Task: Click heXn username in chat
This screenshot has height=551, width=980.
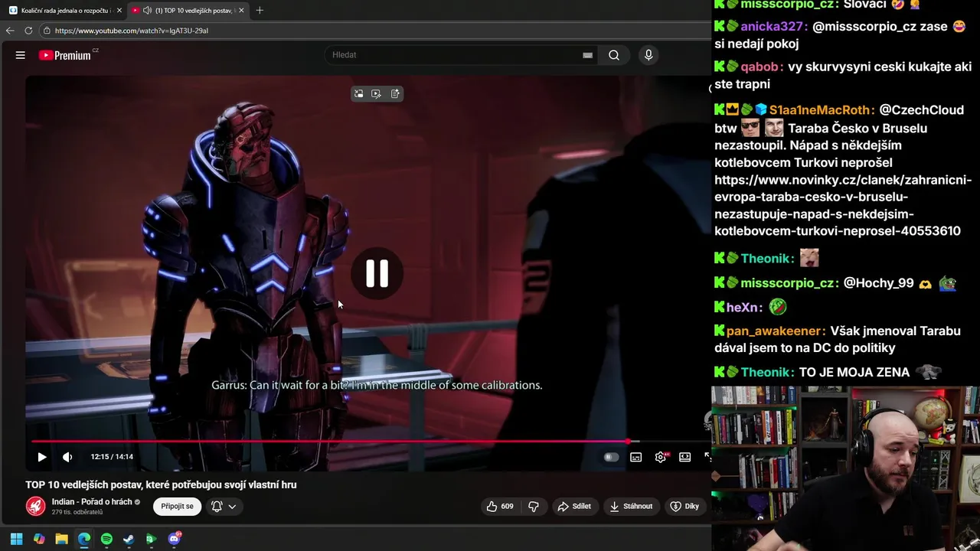Action: (x=743, y=307)
